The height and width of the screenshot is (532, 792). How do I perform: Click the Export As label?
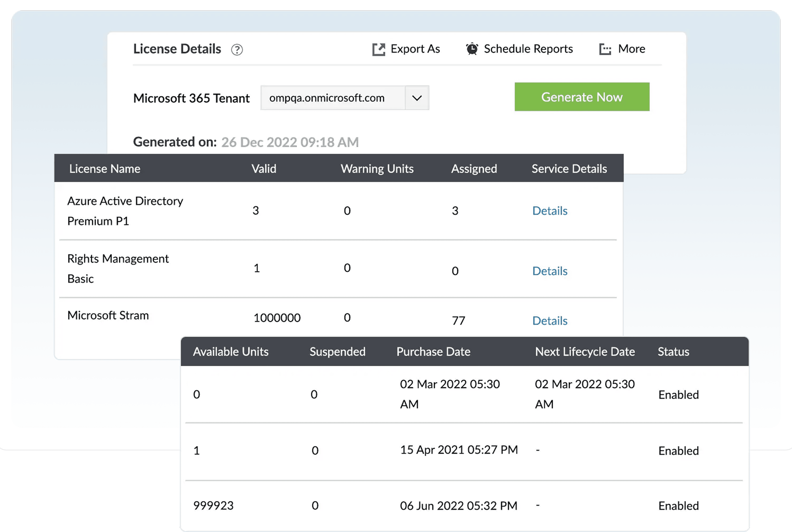point(415,49)
